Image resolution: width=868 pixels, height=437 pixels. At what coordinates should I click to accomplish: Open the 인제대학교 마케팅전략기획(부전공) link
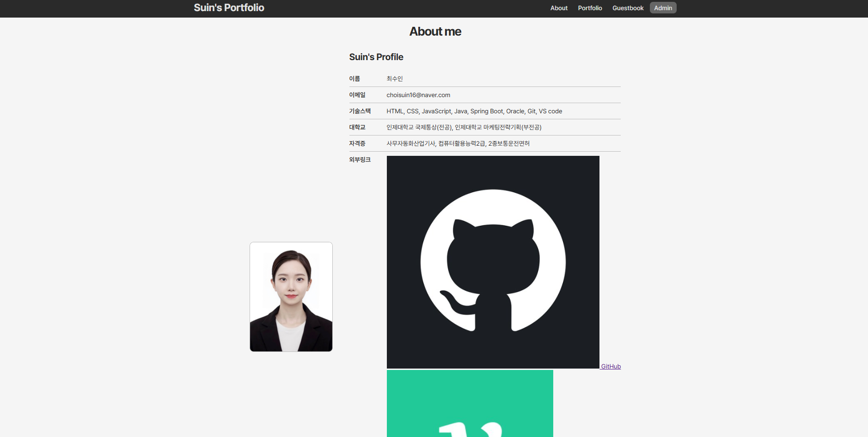tap(498, 127)
